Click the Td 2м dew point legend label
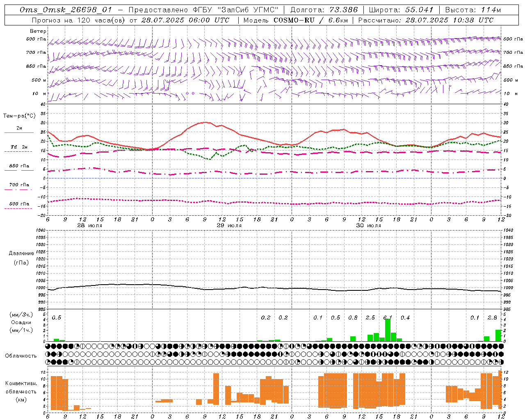Image resolution: width=525 pixels, height=420 pixels. click(x=19, y=147)
